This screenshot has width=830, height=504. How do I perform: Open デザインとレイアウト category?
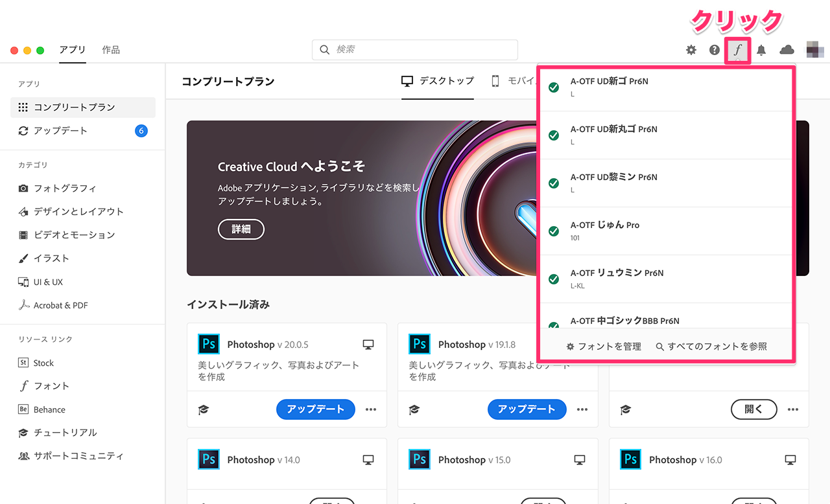(x=71, y=212)
